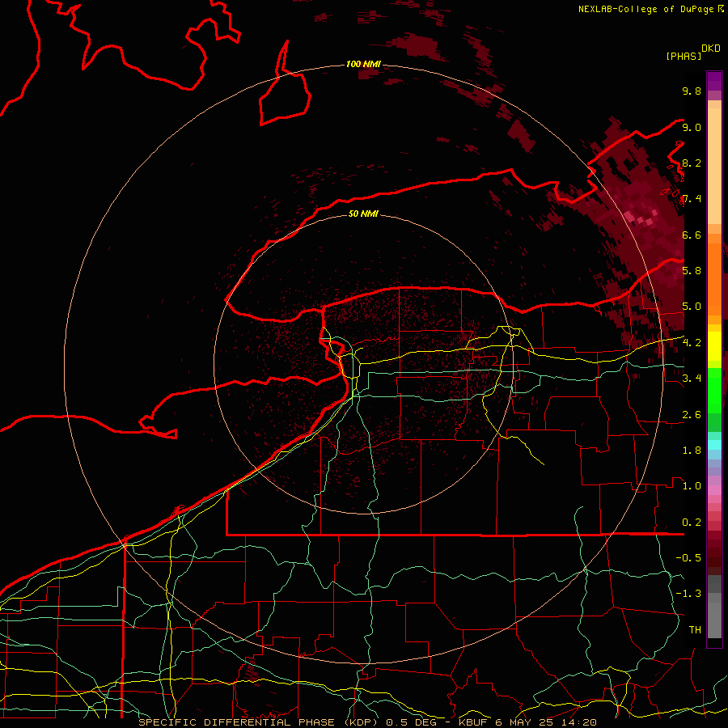Click the brightest pink radar echo cell

click(x=629, y=216)
